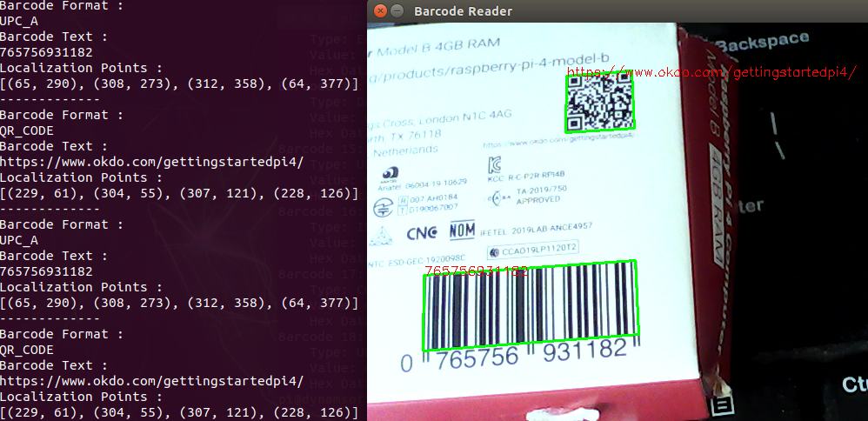Minimize the Barcode Reader window

tap(397, 11)
